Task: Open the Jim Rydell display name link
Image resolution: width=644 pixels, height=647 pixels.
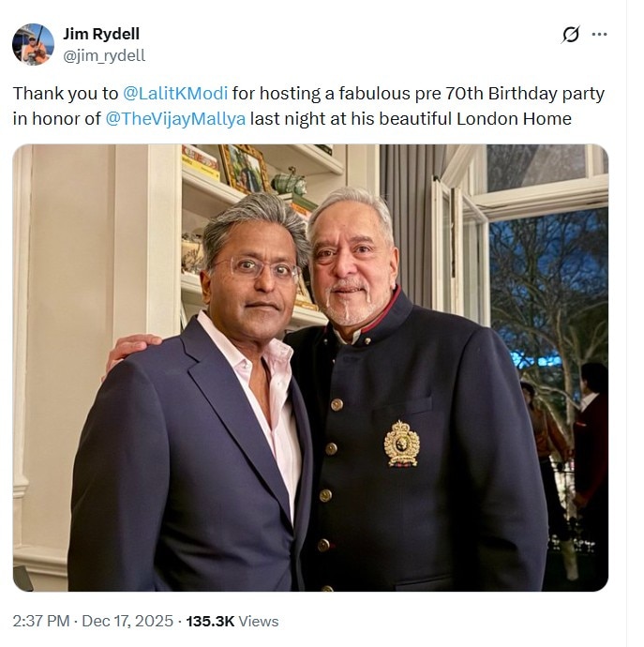Action: 101,35
